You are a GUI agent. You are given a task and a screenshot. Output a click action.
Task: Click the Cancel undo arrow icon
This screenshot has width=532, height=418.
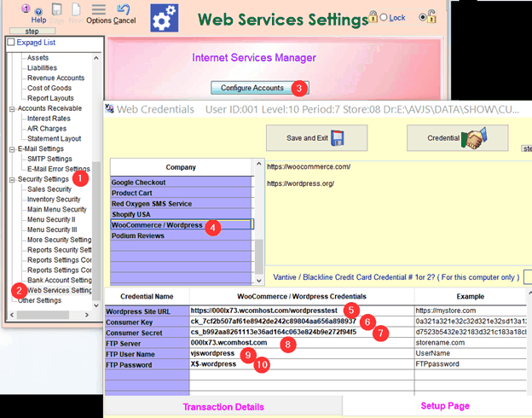pyautogui.click(x=123, y=9)
